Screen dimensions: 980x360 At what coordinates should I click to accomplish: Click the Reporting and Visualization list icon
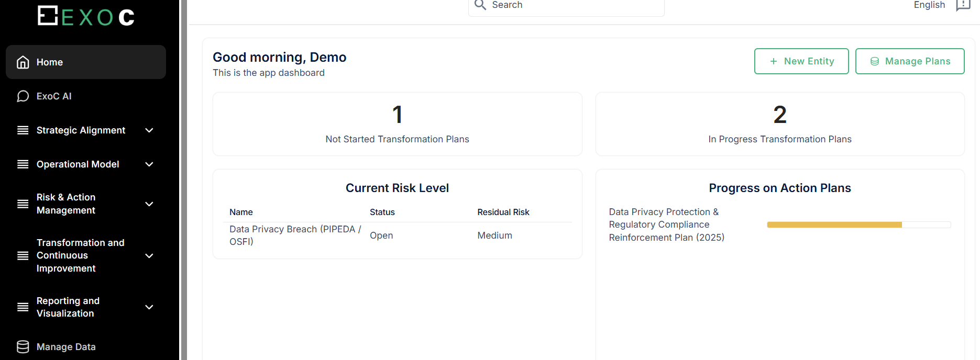point(23,307)
